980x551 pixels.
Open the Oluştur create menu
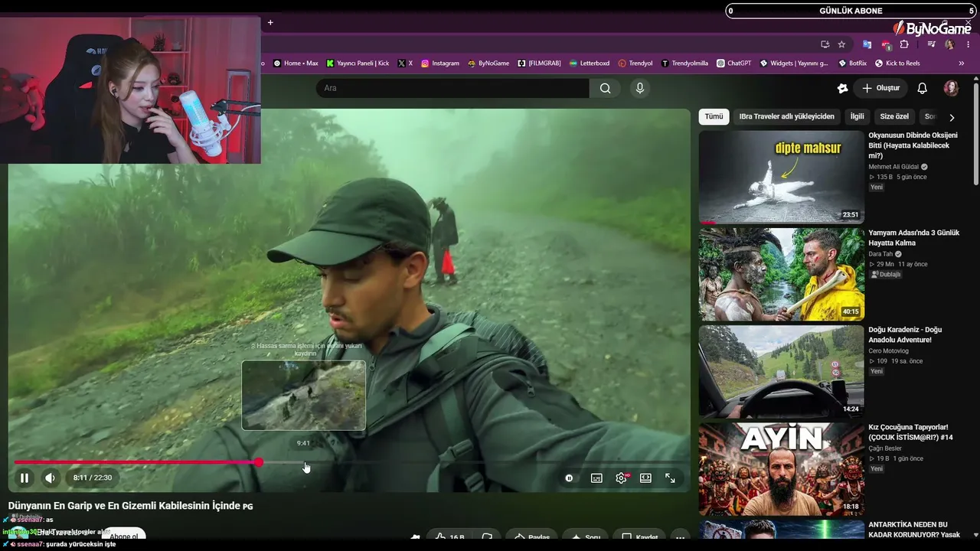pos(880,88)
